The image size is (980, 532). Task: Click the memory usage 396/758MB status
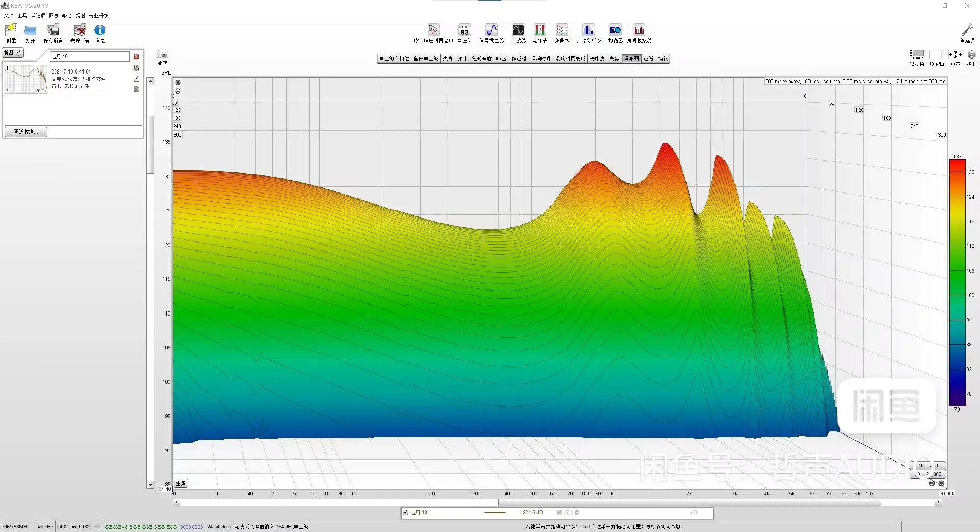pyautogui.click(x=14, y=527)
